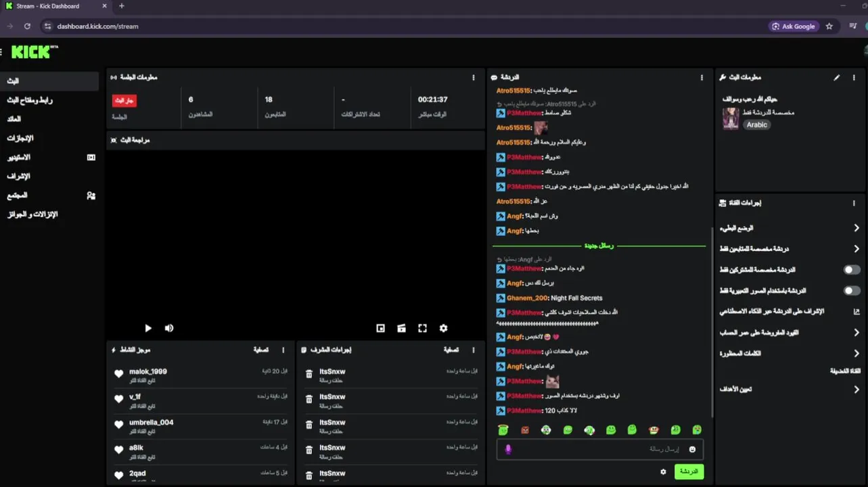The height and width of the screenshot is (487, 868).
Task: Enter fullscreen on the stream preview
Action: tap(422, 328)
